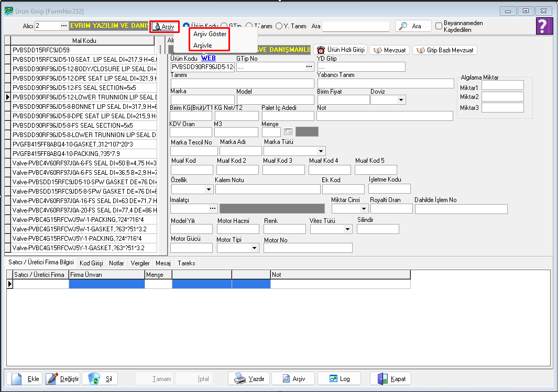Select row PVGFB415FF8ABQ4-10-PACKING,?35*7.9
Image resolution: width=558 pixels, height=392 pixels.
click(84, 153)
